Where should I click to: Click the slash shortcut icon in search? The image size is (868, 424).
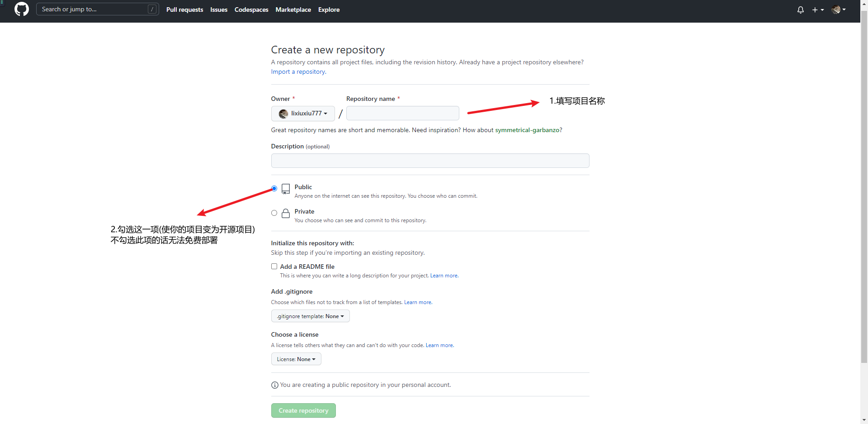tap(152, 9)
